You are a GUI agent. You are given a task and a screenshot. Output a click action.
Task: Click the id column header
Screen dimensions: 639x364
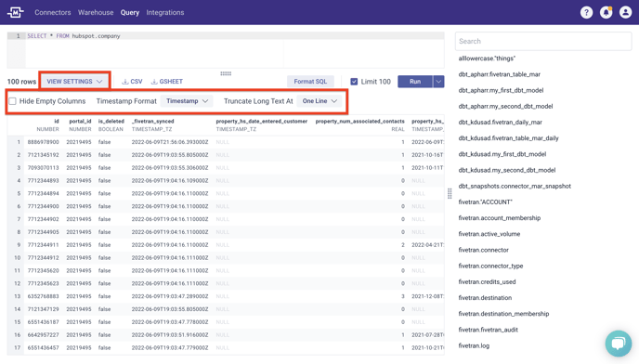pyautogui.click(x=57, y=121)
